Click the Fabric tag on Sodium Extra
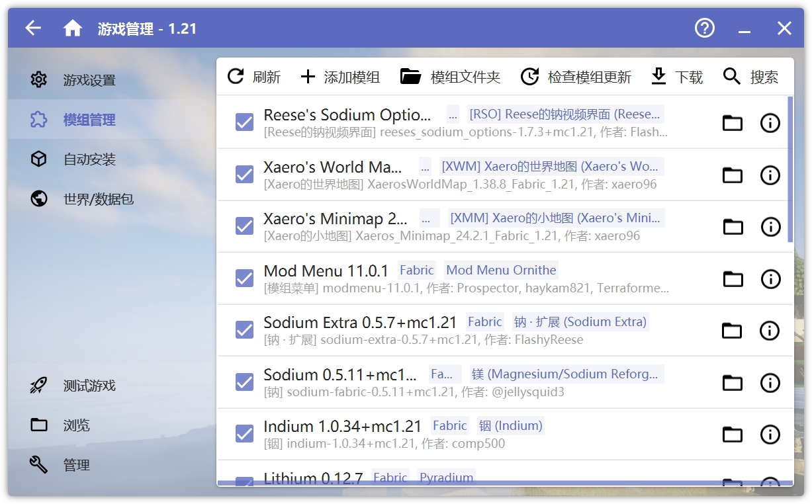The height and width of the screenshot is (504, 812). (485, 322)
